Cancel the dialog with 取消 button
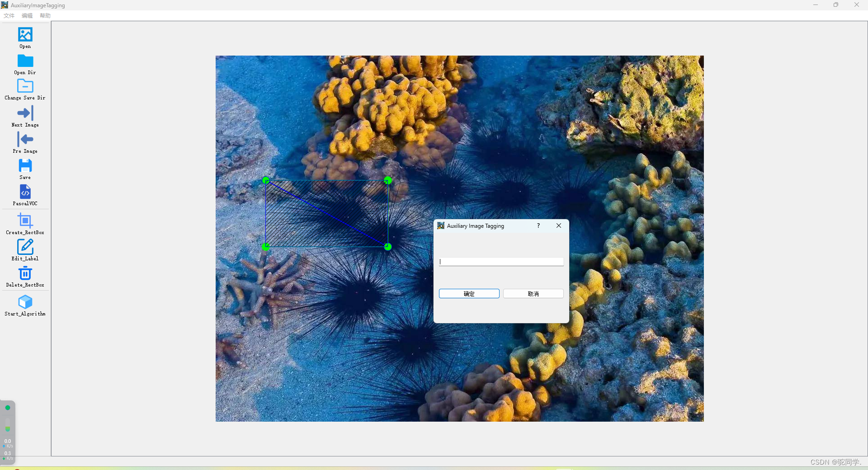The width and height of the screenshot is (868, 470). (533, 294)
